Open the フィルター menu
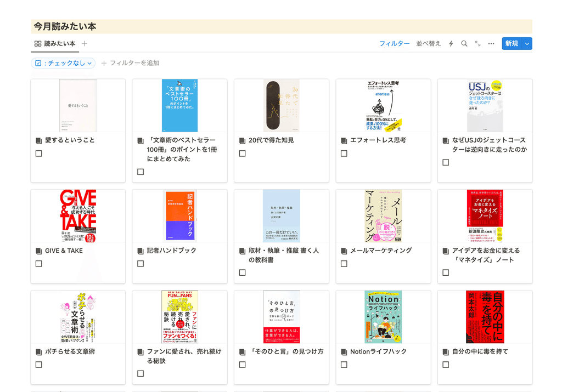The width and height of the screenshot is (562, 392). point(394,44)
